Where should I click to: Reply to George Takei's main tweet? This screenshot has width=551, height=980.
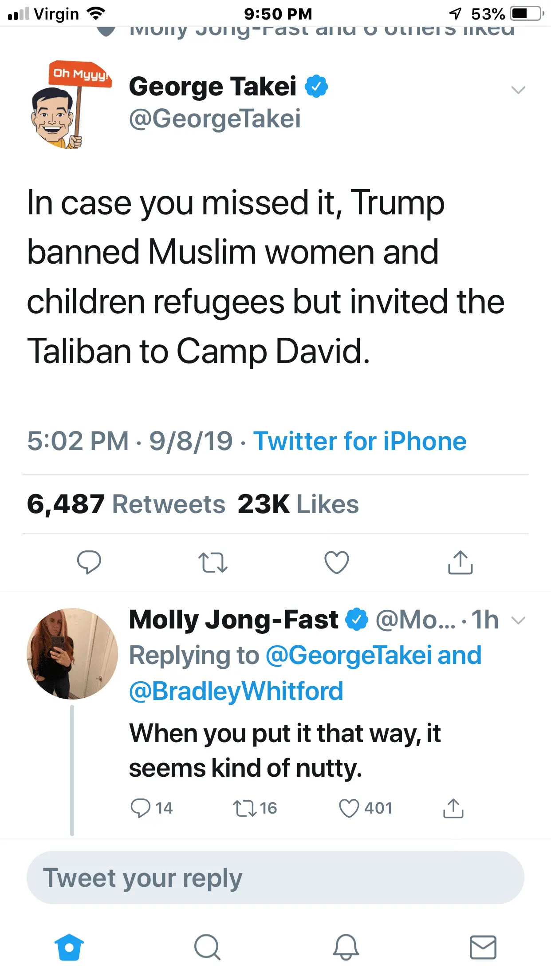89,562
